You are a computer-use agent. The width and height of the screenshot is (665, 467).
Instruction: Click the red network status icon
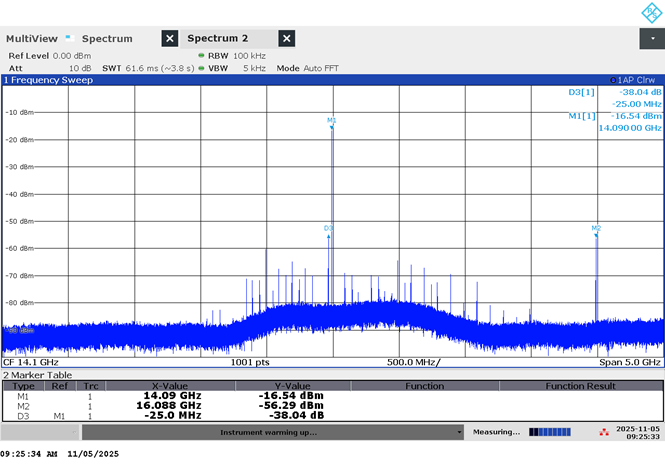pyautogui.click(x=604, y=432)
